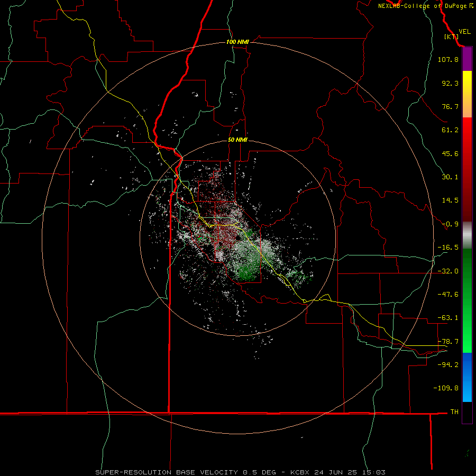
Task: Click the VEL label above the scale
Action: pos(464,32)
